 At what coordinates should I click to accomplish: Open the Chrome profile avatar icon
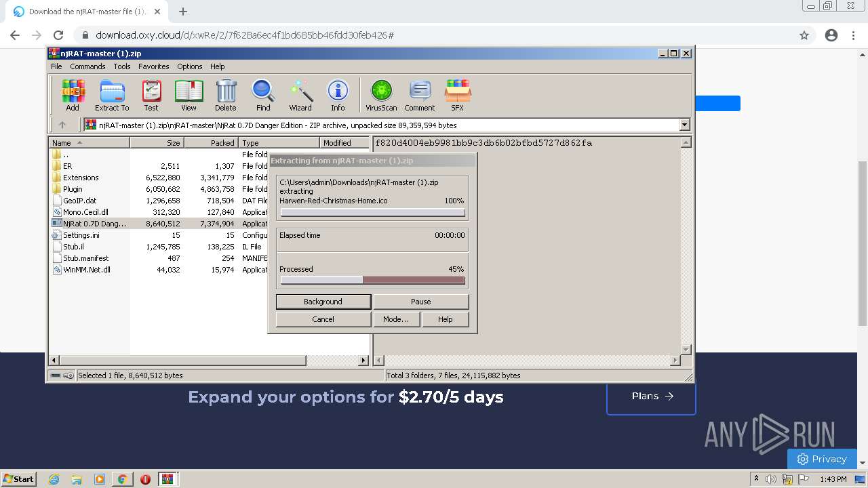pyautogui.click(x=831, y=35)
